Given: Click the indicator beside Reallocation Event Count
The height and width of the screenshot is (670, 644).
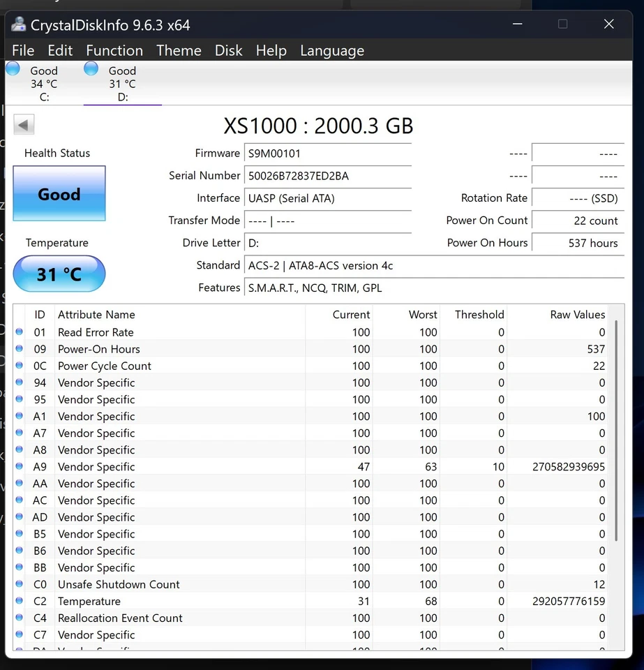Looking at the screenshot, I should pos(19,618).
